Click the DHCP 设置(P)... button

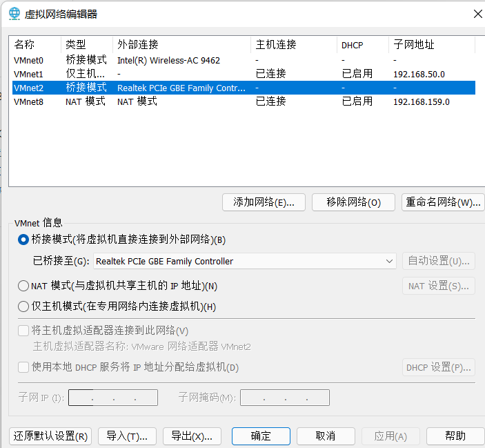439,367
